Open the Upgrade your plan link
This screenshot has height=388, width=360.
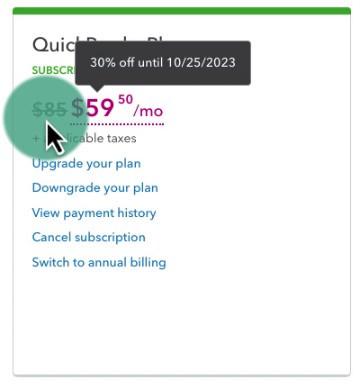(86, 164)
